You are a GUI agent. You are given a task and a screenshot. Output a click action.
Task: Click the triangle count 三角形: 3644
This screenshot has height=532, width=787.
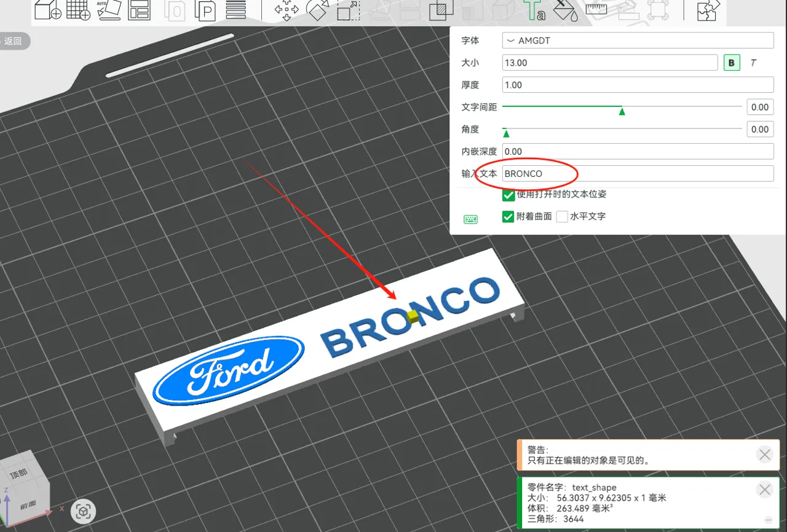[556, 519]
